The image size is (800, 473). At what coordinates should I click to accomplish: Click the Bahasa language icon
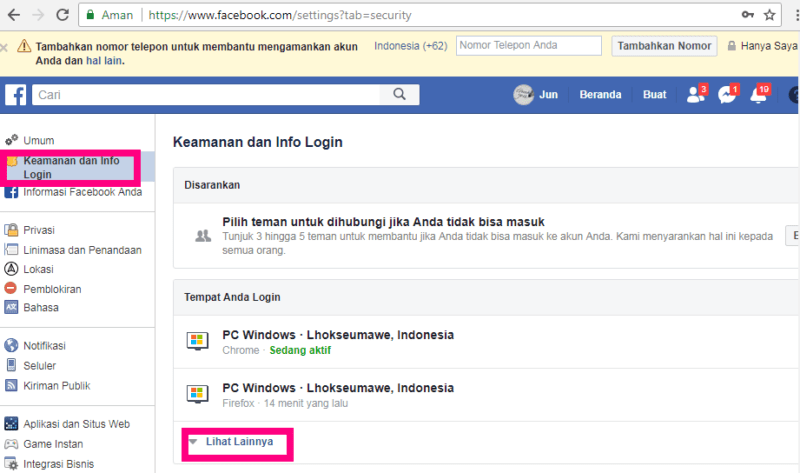point(11,307)
